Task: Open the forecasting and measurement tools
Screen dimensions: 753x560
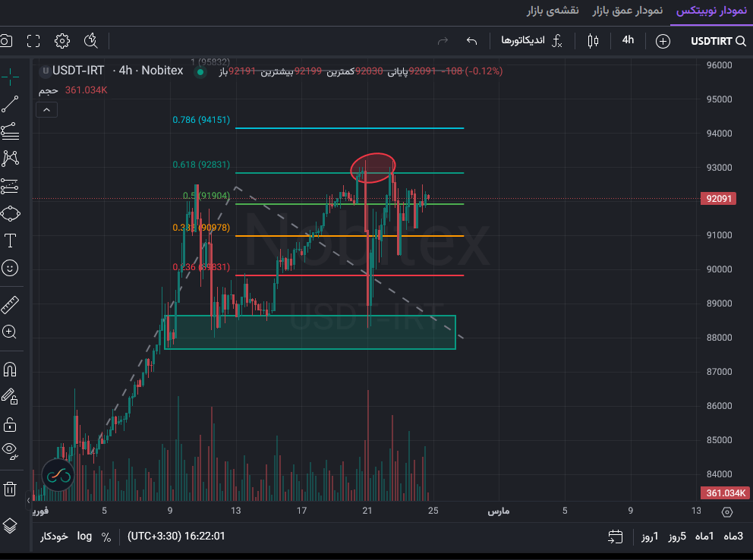Action: tap(10, 186)
